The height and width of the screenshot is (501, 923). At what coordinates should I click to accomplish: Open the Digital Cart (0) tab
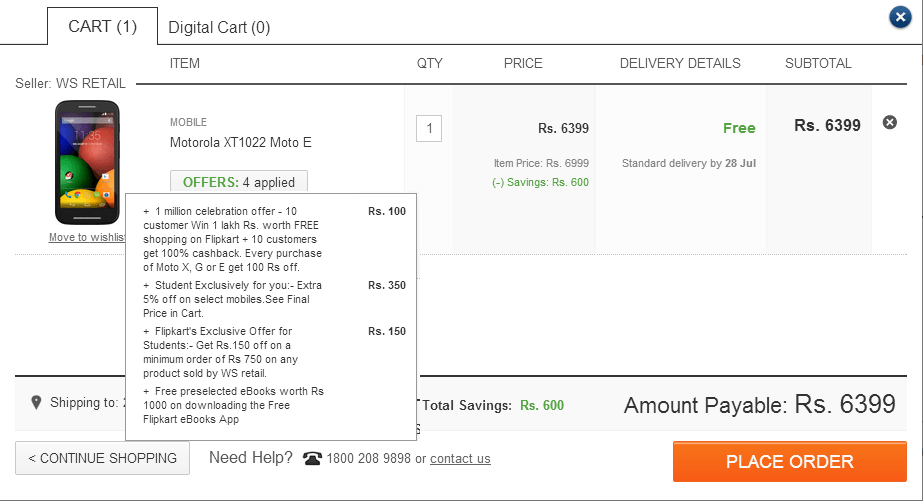point(219,28)
